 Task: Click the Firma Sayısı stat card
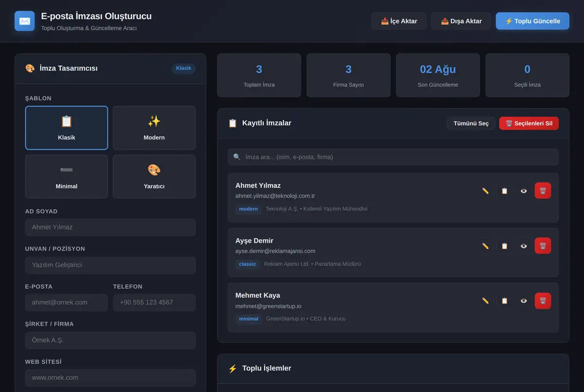[348, 75]
